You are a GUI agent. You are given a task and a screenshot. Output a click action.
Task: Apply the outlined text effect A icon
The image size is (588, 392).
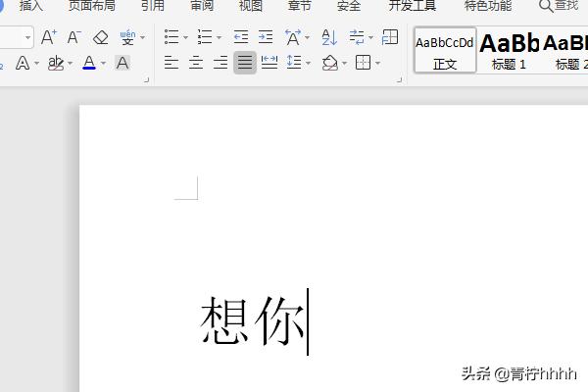[23, 63]
